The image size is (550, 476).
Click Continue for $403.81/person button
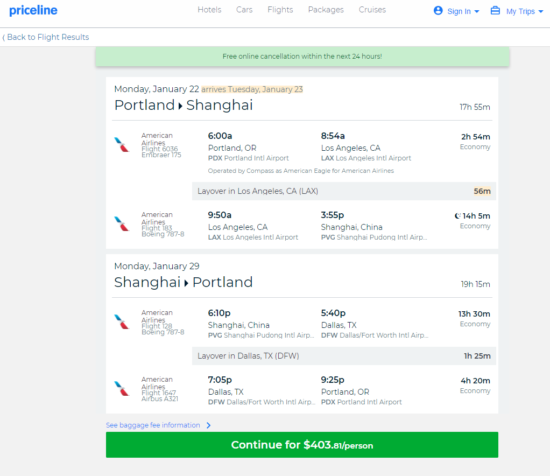[x=302, y=445]
